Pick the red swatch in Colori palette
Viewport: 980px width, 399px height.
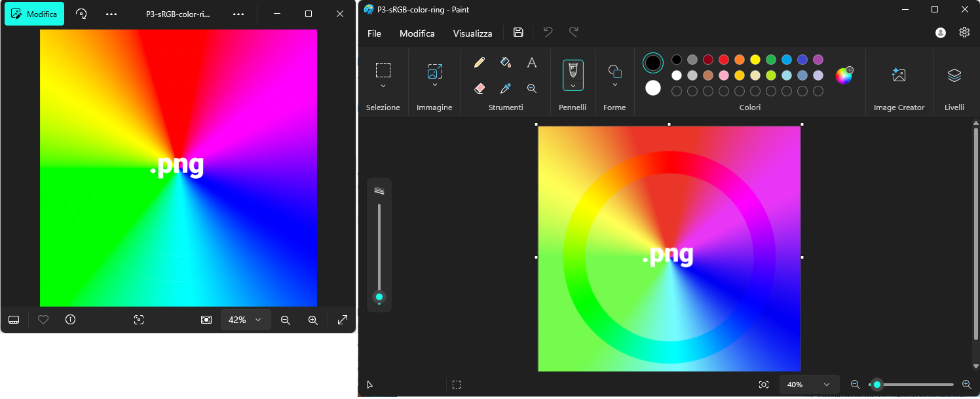[724, 60]
